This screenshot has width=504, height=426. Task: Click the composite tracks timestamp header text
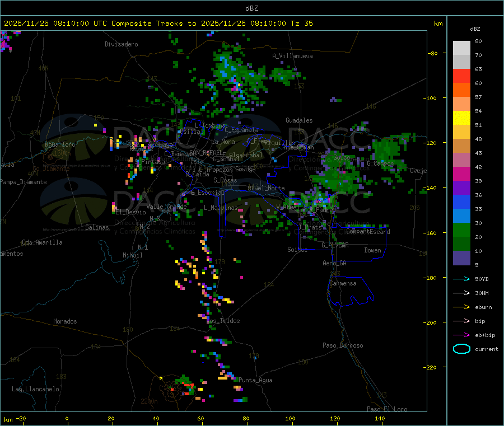click(158, 24)
